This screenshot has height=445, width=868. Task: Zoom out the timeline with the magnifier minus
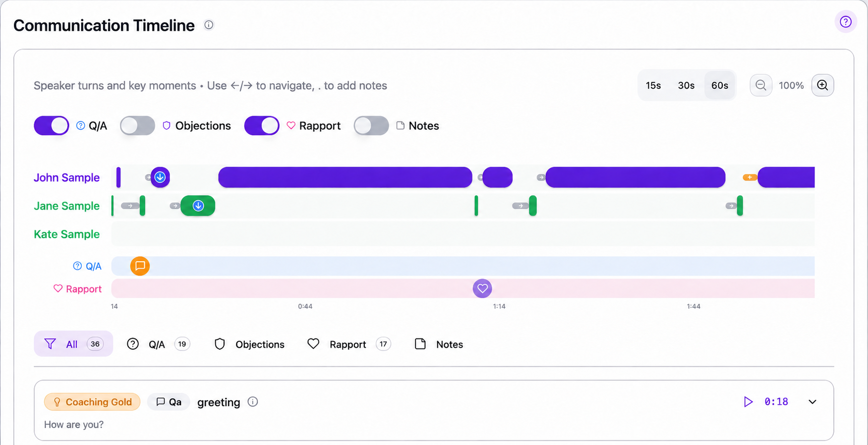pyautogui.click(x=761, y=85)
